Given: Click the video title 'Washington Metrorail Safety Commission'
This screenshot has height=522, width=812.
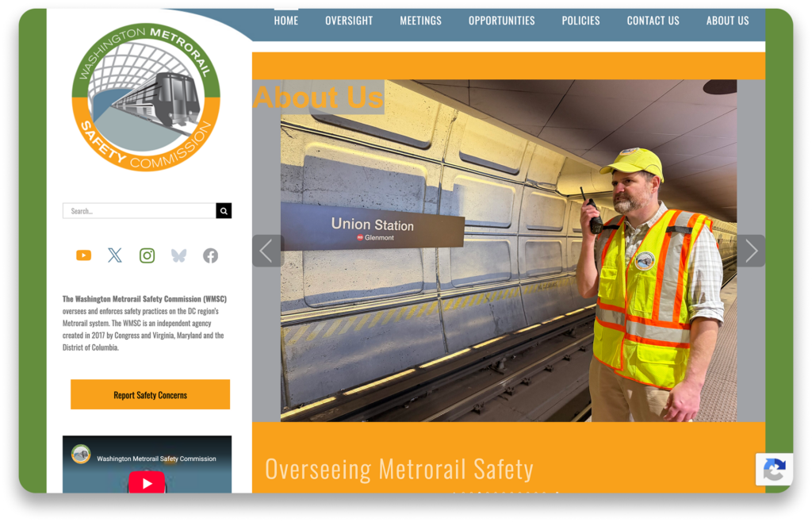Looking at the screenshot, I should 156,459.
